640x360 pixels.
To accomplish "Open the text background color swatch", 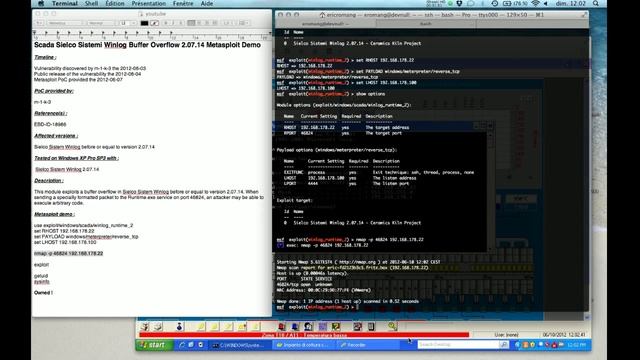I will [x=154, y=23].
